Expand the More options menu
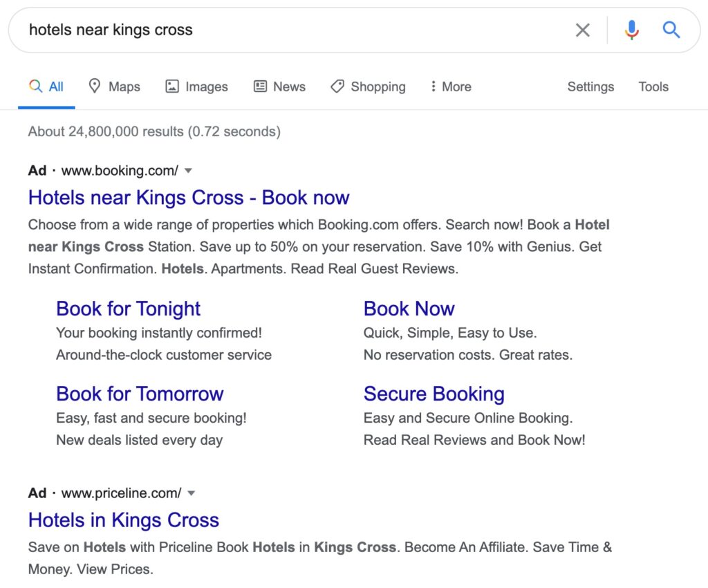Screen dimensions: 708x588 coord(450,86)
